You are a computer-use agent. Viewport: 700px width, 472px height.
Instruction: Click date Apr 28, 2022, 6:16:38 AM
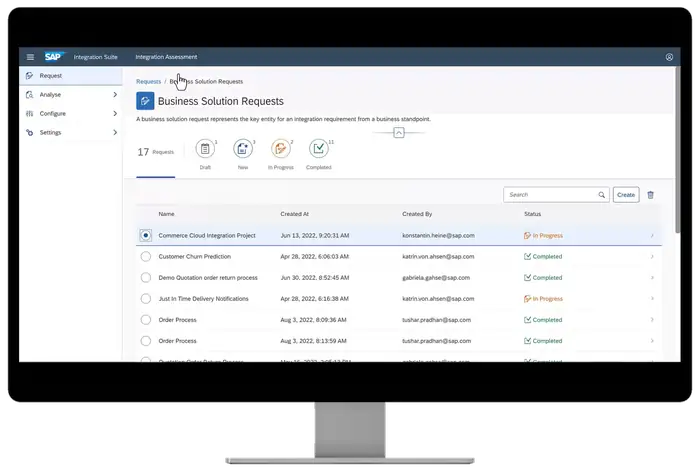coord(314,299)
